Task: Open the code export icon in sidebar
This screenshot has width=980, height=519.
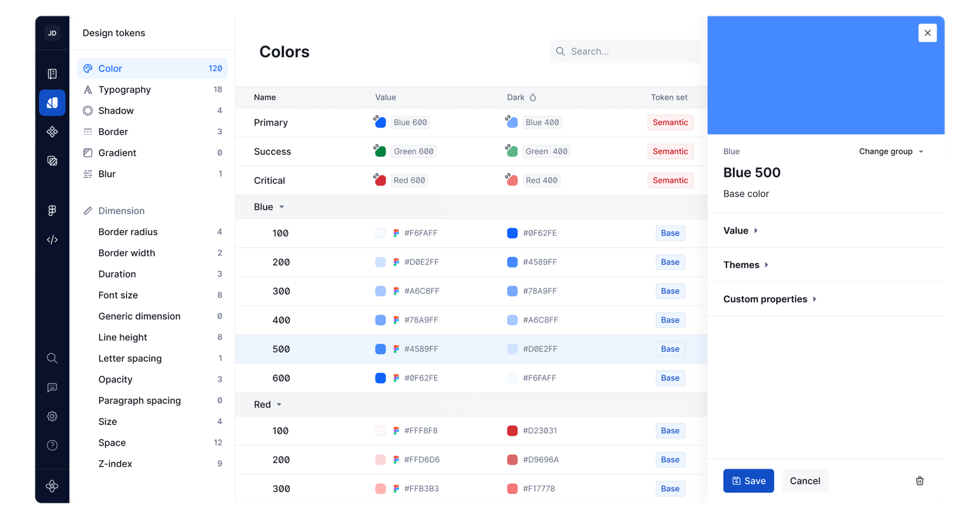Action: 52,239
